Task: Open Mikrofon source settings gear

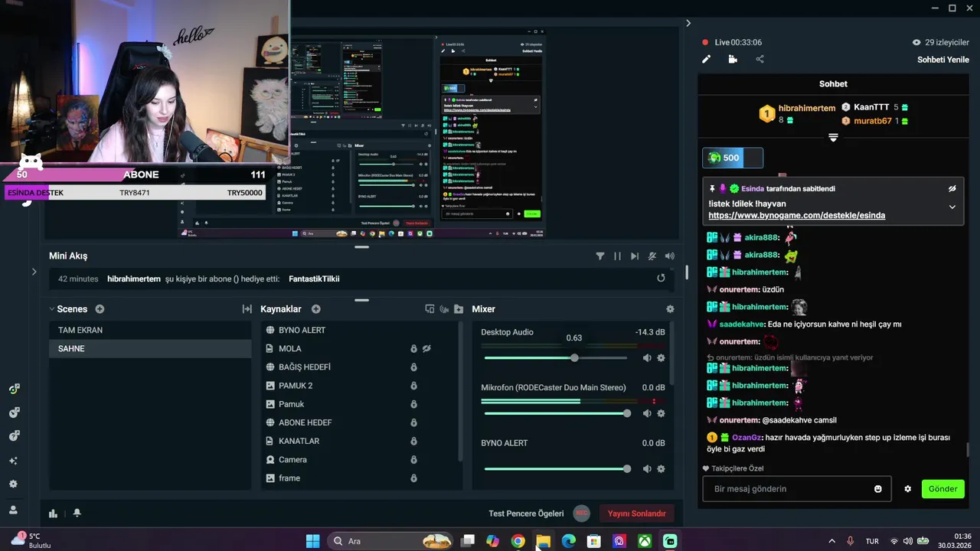Action: pyautogui.click(x=661, y=413)
